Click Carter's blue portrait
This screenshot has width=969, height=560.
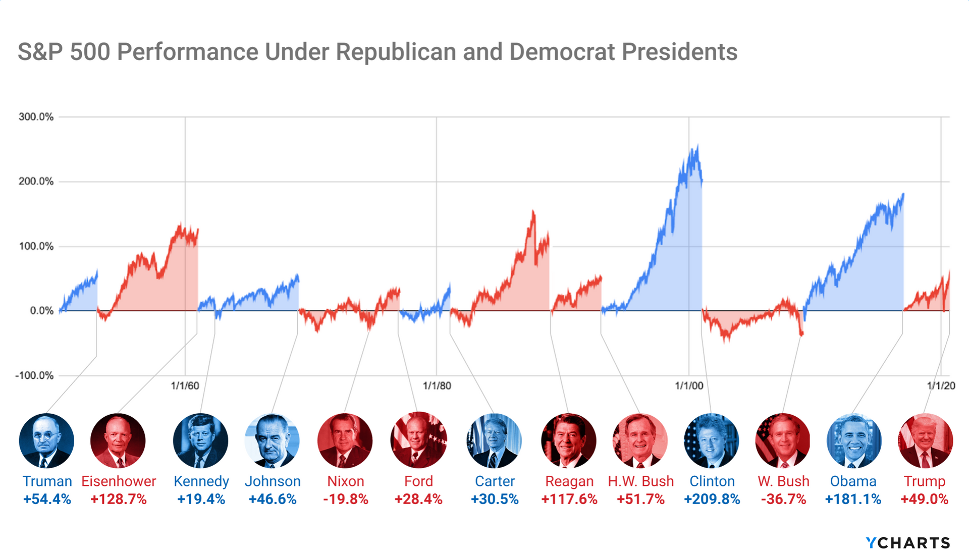pos(494,441)
